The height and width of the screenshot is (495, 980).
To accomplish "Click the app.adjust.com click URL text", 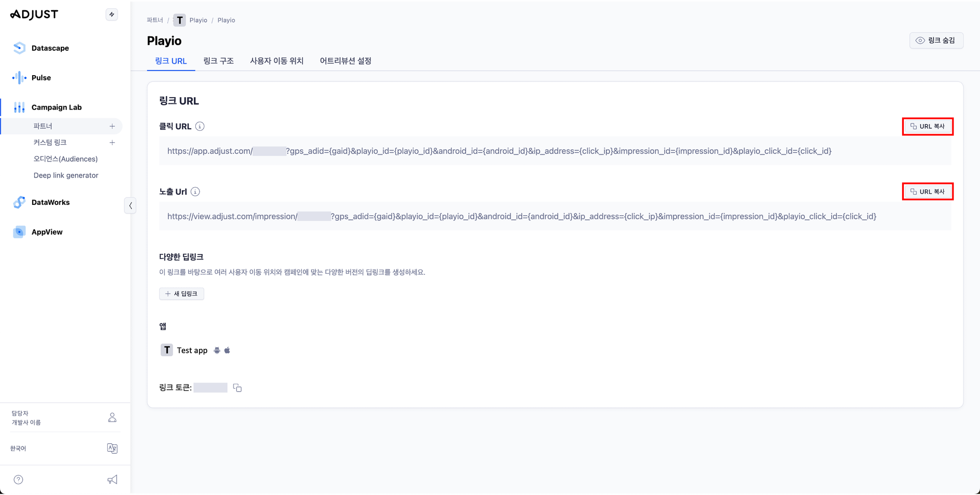I will click(x=499, y=151).
